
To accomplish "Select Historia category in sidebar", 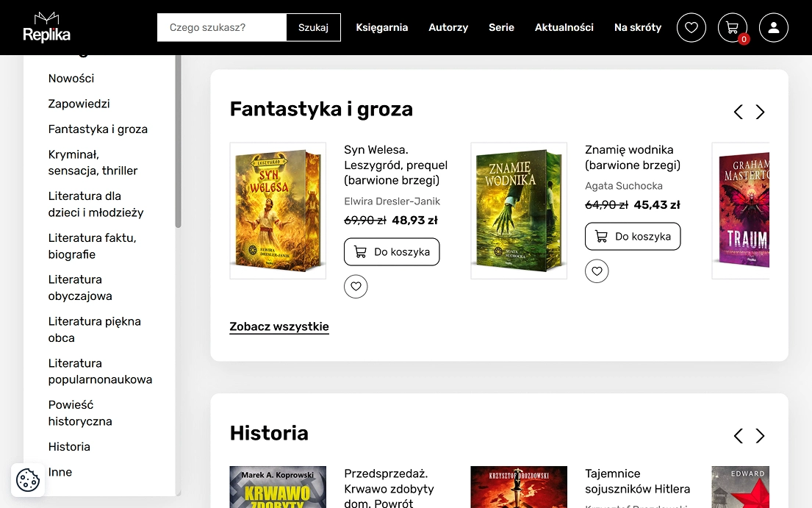I will coord(69,446).
